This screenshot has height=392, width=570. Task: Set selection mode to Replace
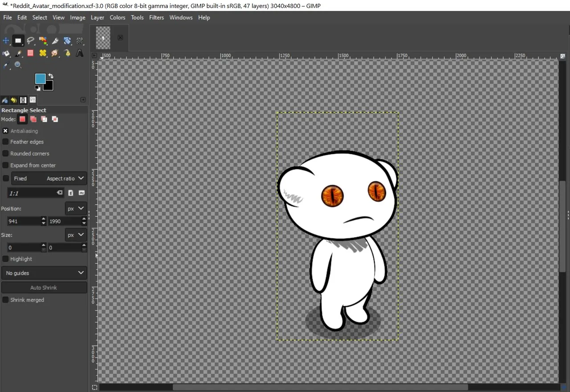22,119
